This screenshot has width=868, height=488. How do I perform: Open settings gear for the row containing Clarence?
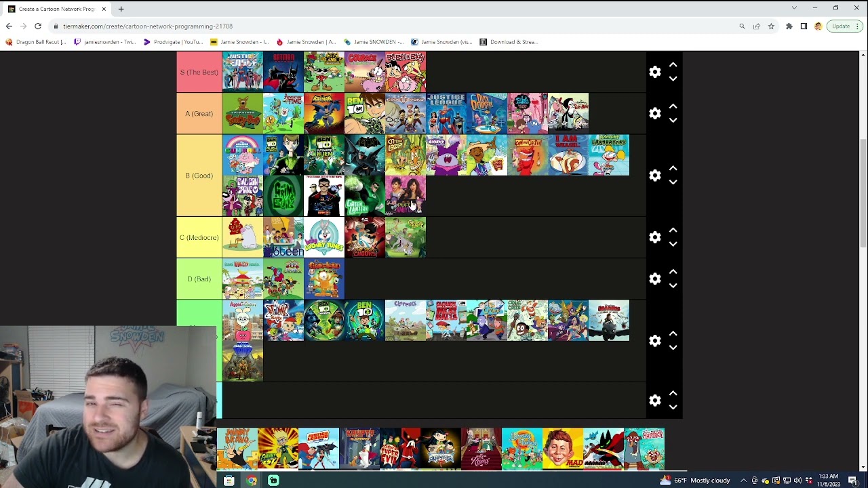pyautogui.click(x=655, y=341)
